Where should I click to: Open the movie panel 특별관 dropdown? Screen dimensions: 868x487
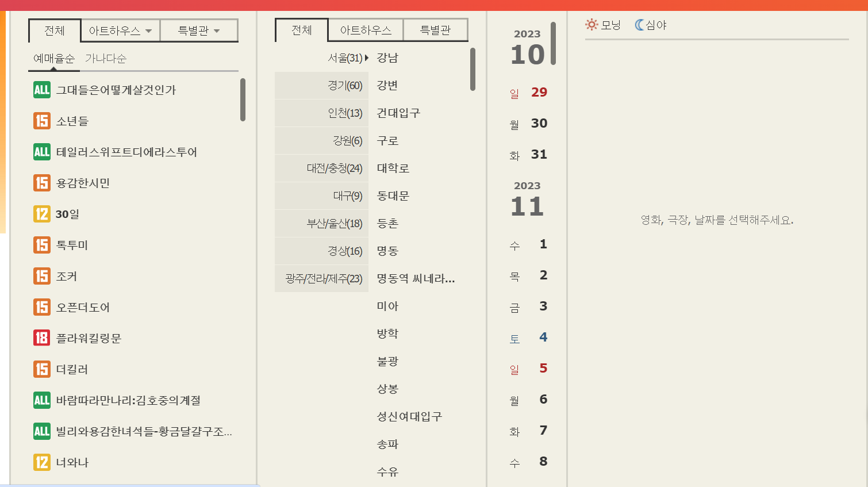point(199,30)
